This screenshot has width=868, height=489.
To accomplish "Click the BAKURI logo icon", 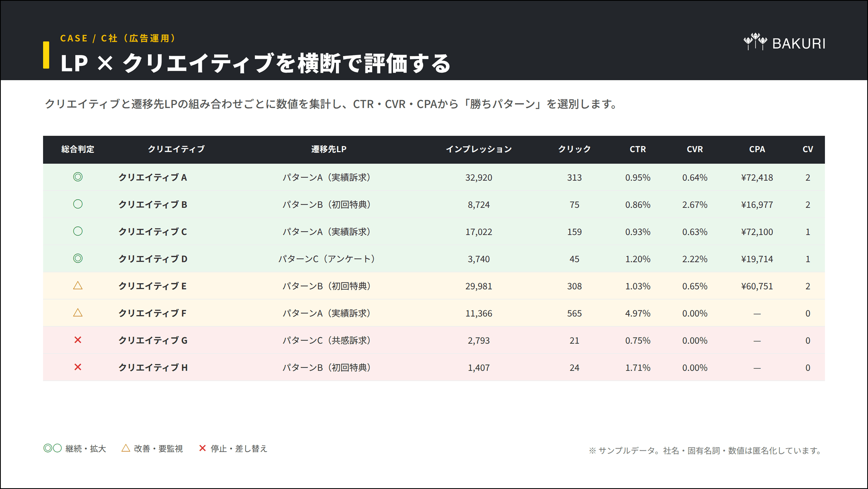I will pyautogui.click(x=755, y=42).
